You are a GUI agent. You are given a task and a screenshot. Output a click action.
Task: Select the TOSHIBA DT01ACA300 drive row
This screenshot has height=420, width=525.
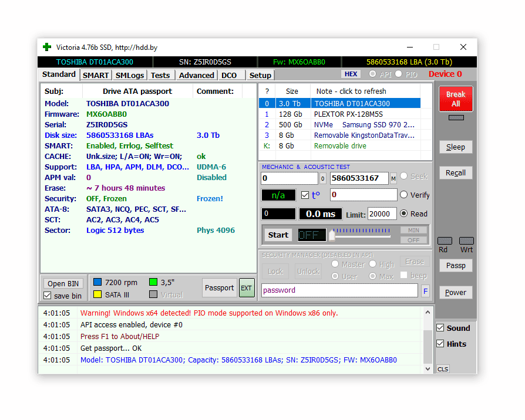click(x=339, y=103)
